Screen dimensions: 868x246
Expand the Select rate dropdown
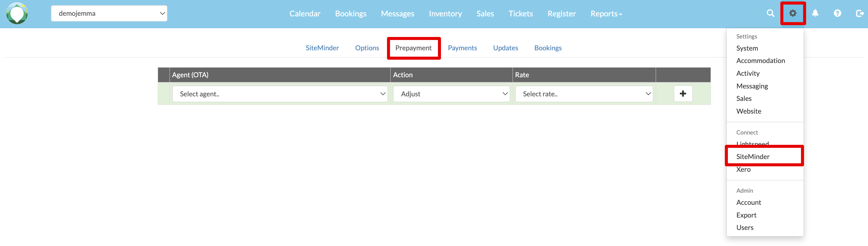coord(584,94)
